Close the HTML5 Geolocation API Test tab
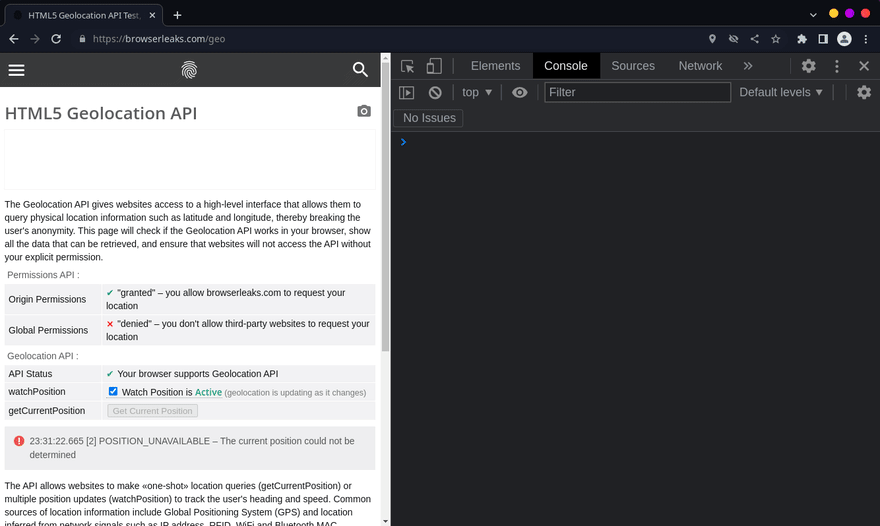This screenshot has width=880, height=526. (152, 15)
